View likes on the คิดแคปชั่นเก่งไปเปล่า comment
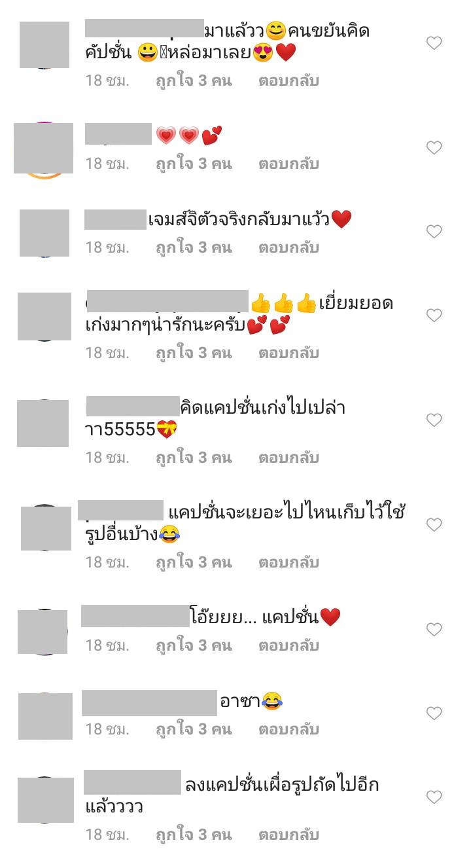471x868 pixels. click(x=194, y=458)
